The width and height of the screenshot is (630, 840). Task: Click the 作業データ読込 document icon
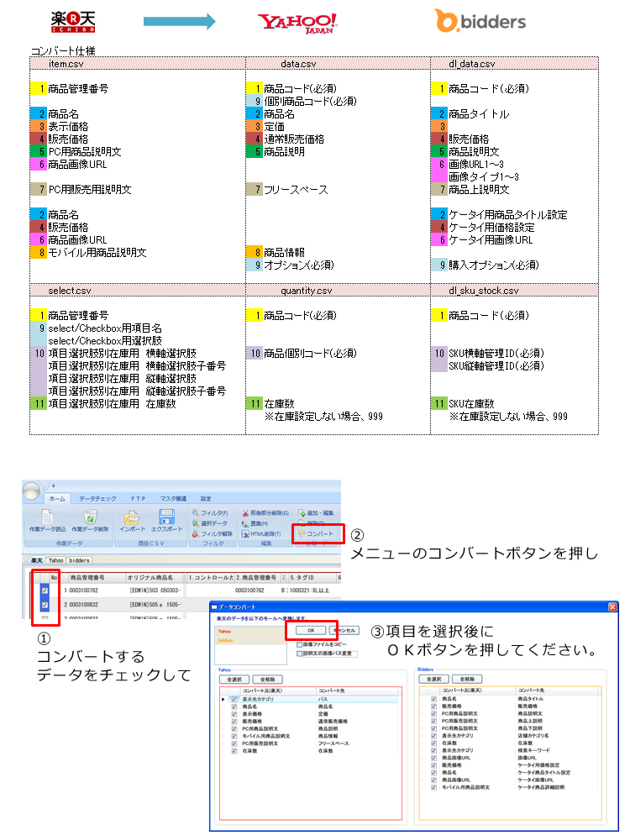(48, 517)
